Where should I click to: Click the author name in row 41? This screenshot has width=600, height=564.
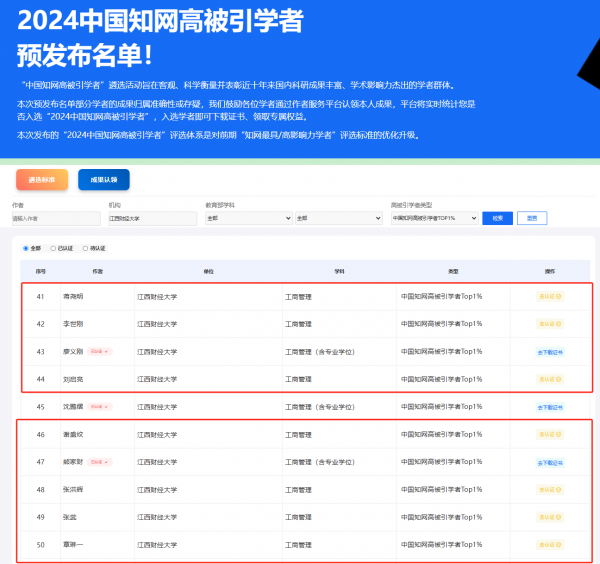tap(73, 296)
